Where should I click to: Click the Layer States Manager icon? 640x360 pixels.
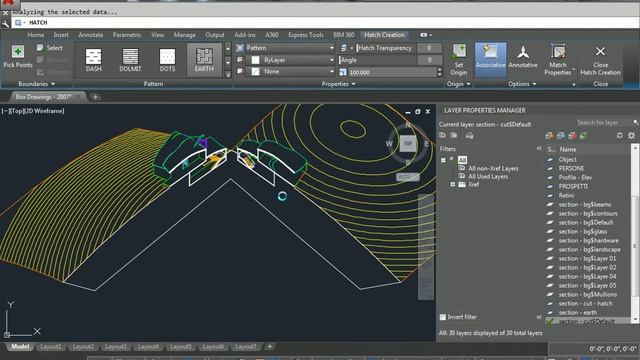coord(469,136)
